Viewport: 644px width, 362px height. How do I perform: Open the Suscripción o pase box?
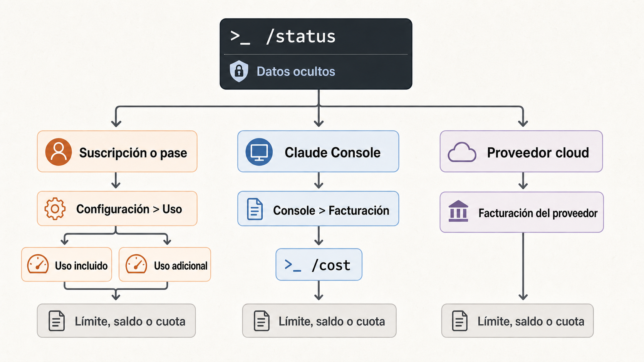coord(117,152)
